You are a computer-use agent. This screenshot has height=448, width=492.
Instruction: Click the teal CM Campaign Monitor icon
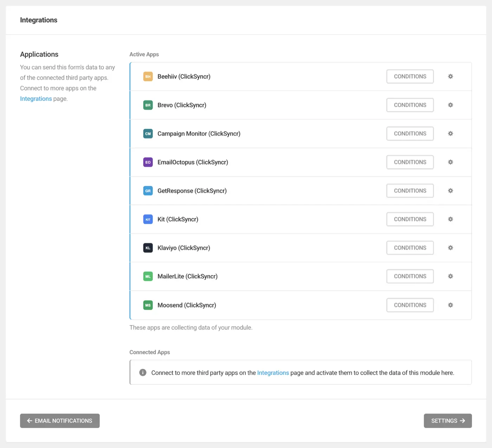click(148, 134)
